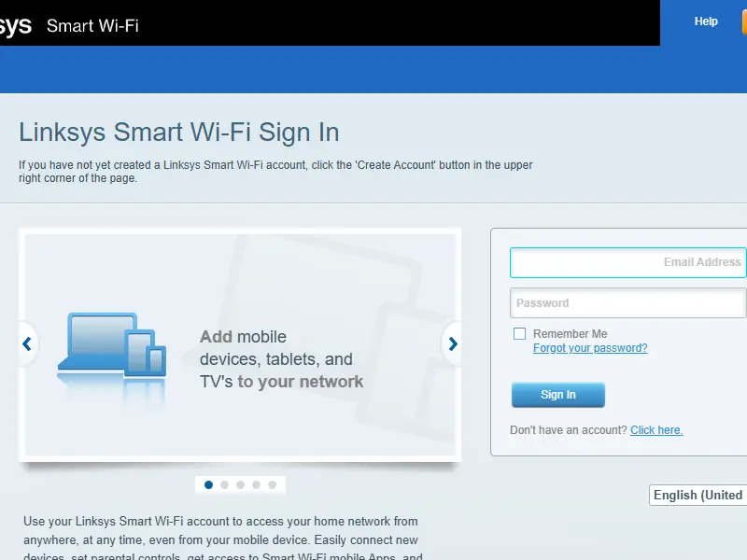
Task: Click the 'Don't have an account?' text
Action: pos(569,430)
